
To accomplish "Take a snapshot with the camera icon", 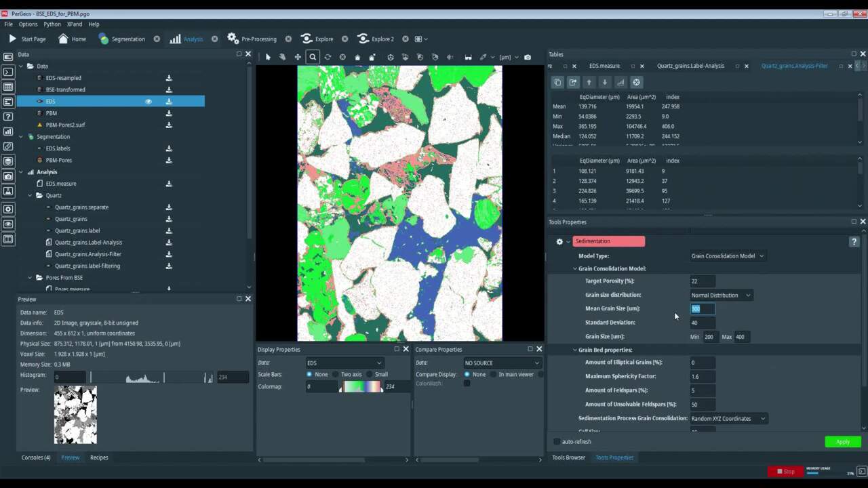I will coord(528,57).
